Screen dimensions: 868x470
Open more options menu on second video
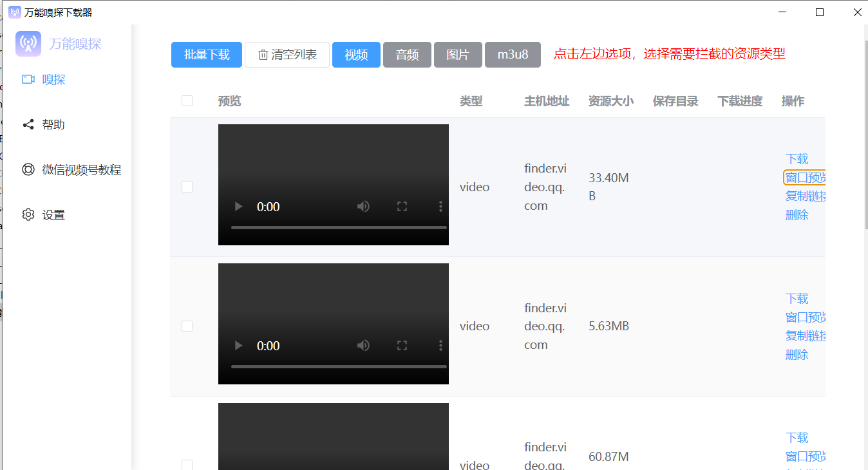click(440, 346)
